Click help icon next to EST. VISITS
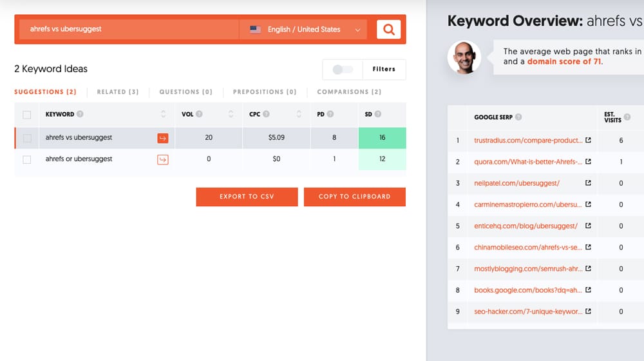This screenshot has width=644, height=361. pyautogui.click(x=627, y=117)
